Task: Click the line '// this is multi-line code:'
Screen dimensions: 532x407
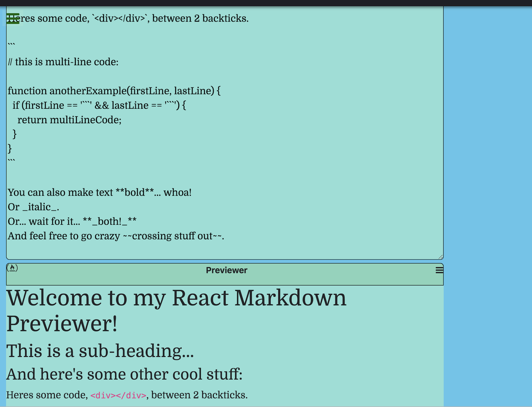Action: pyautogui.click(x=63, y=62)
